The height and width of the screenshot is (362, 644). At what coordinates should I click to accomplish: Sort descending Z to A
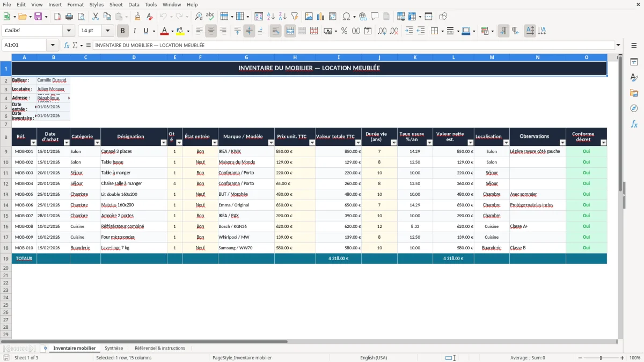(x=283, y=17)
